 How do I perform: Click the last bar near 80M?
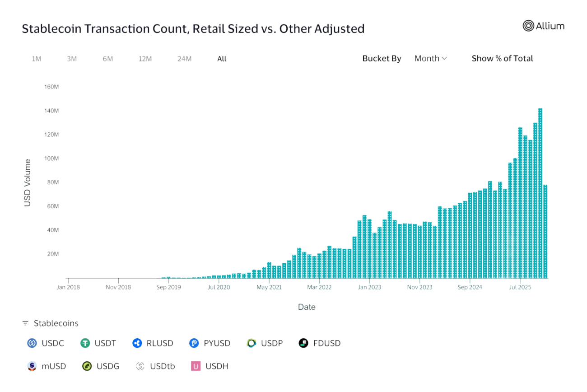point(545,231)
